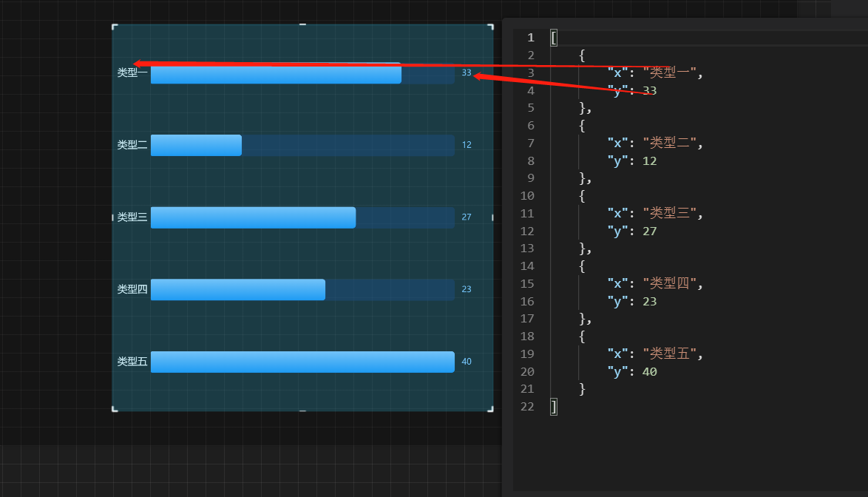Image resolution: width=868 pixels, height=497 pixels.
Task: Click the "y" key on editor line 20
Action: 617,372
